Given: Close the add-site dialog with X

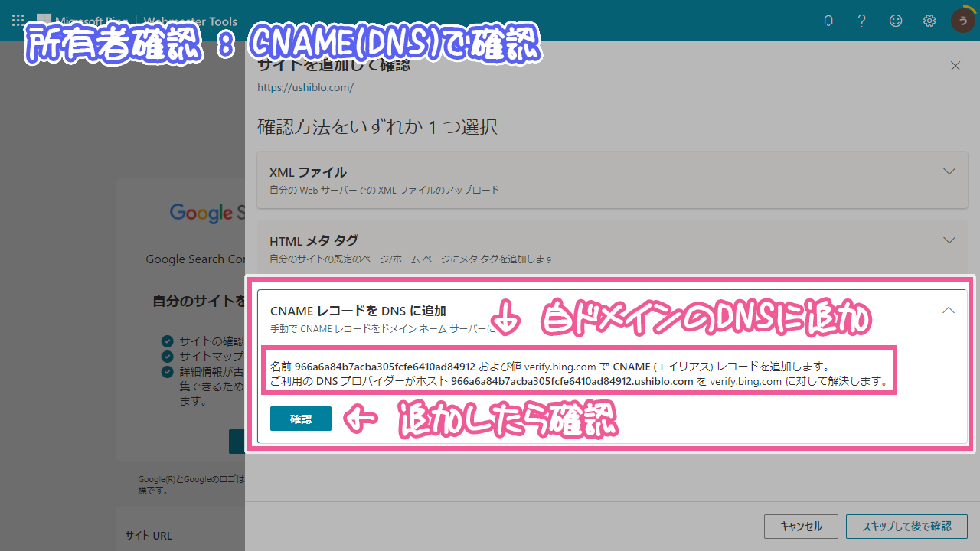Looking at the screenshot, I should (x=955, y=66).
